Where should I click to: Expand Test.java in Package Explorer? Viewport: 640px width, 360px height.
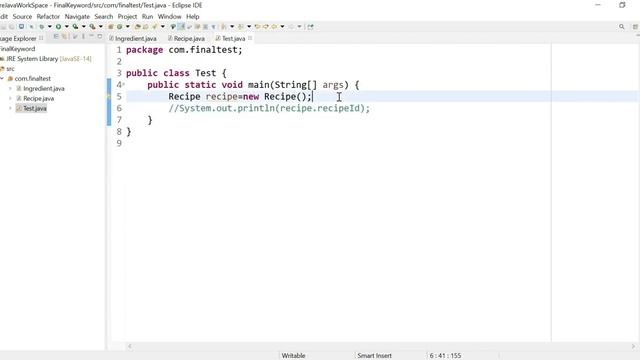click(x=10, y=108)
